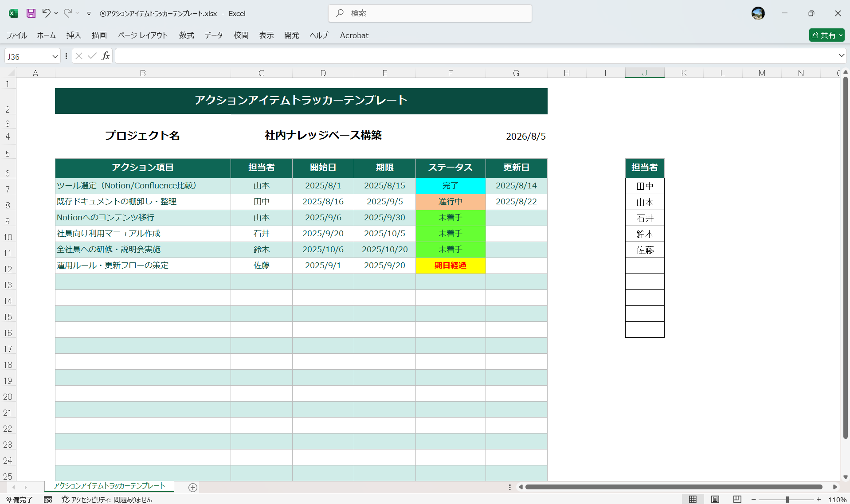This screenshot has height=504, width=850.
Task: Click the scroll right arrow of horizontal scrollbar
Action: click(835, 487)
